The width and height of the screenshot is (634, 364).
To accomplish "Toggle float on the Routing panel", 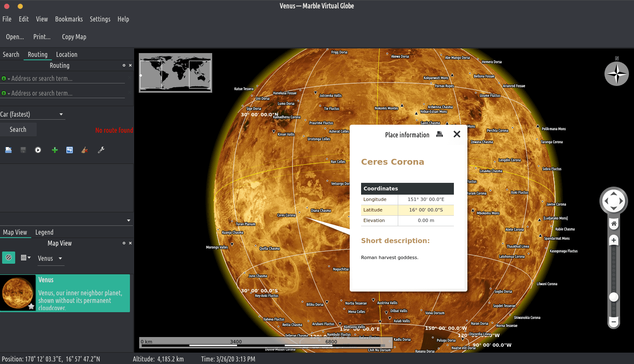I will pos(124,65).
